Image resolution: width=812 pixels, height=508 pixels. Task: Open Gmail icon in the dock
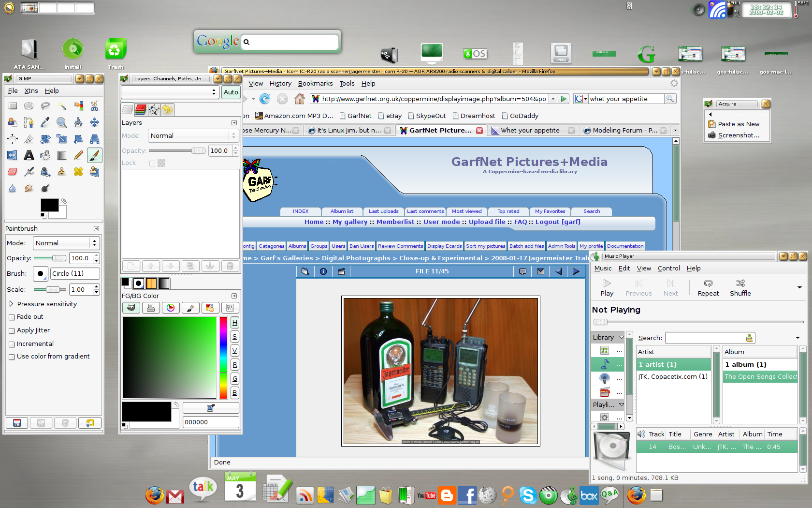click(175, 496)
